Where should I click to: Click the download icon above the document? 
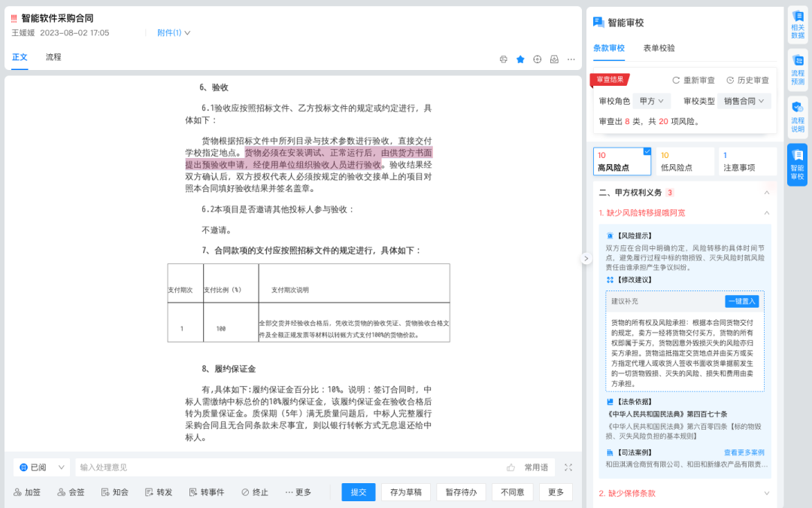[x=553, y=59]
